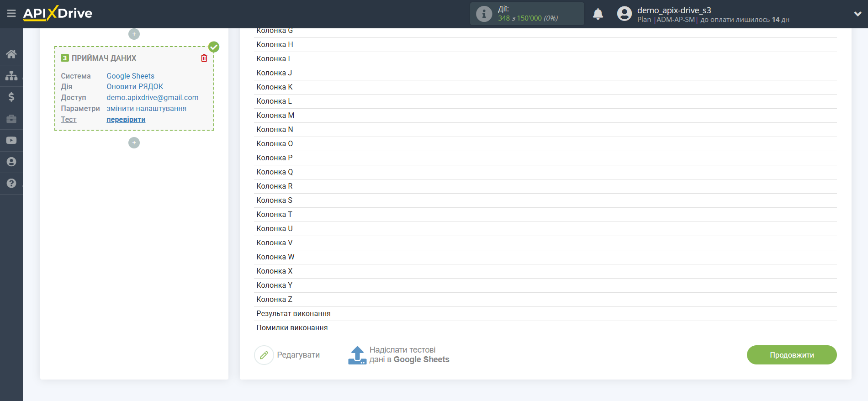Select row 'Колонка L'

tap(545, 101)
